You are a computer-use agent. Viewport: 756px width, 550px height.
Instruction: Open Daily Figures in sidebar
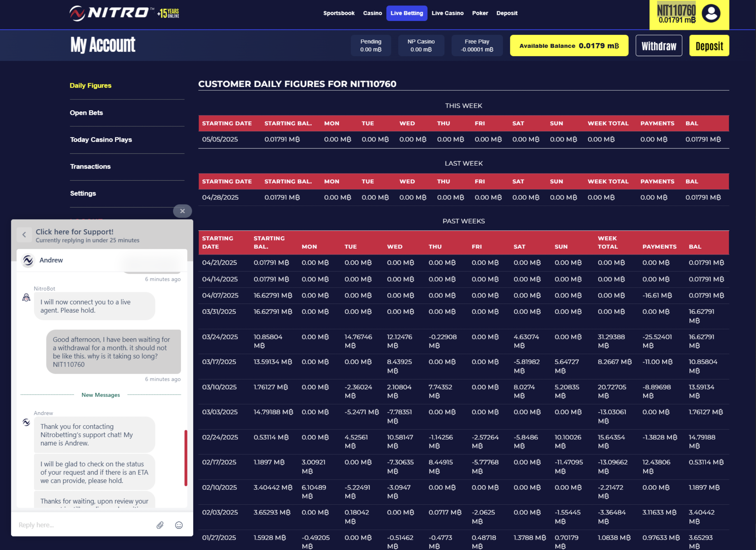coord(90,85)
